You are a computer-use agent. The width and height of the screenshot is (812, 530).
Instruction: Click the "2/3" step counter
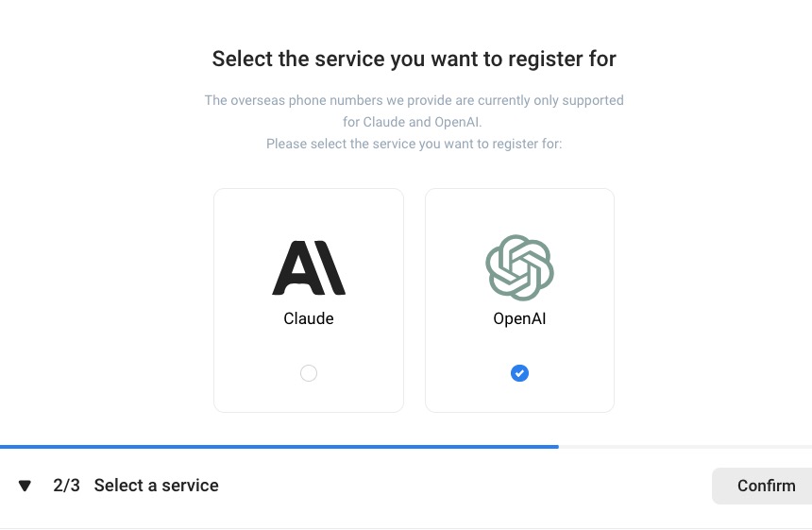coord(66,486)
